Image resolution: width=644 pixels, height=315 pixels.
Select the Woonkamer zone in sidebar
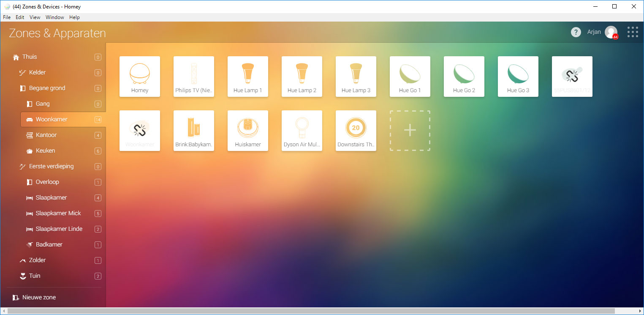click(63, 120)
